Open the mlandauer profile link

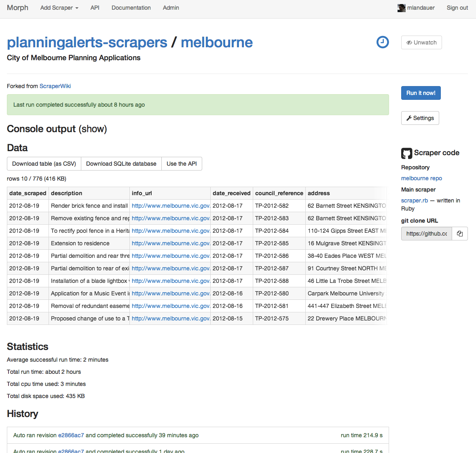tap(421, 8)
